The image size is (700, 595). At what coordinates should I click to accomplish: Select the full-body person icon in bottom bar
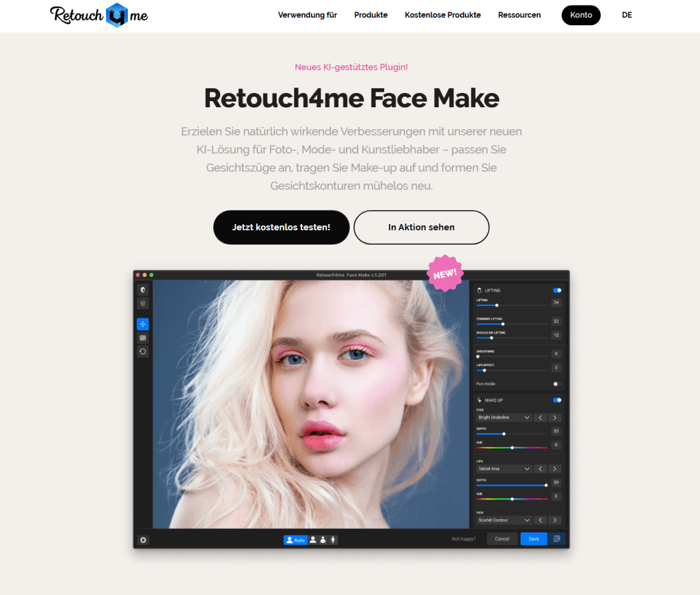pyautogui.click(x=333, y=540)
